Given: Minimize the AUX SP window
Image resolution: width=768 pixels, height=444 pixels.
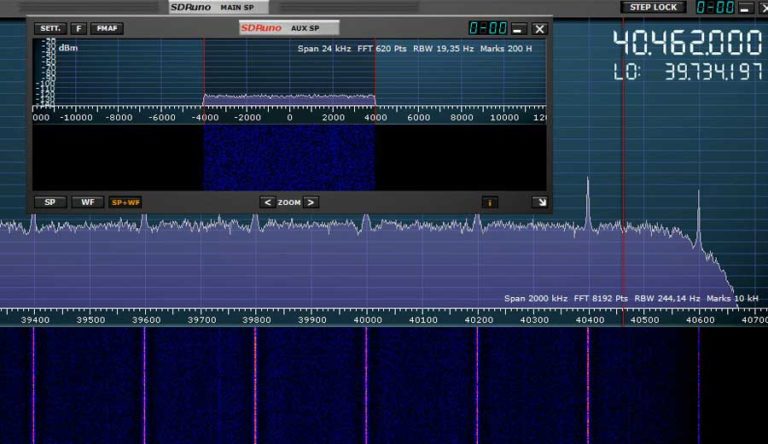Looking at the screenshot, I should (x=518, y=29).
